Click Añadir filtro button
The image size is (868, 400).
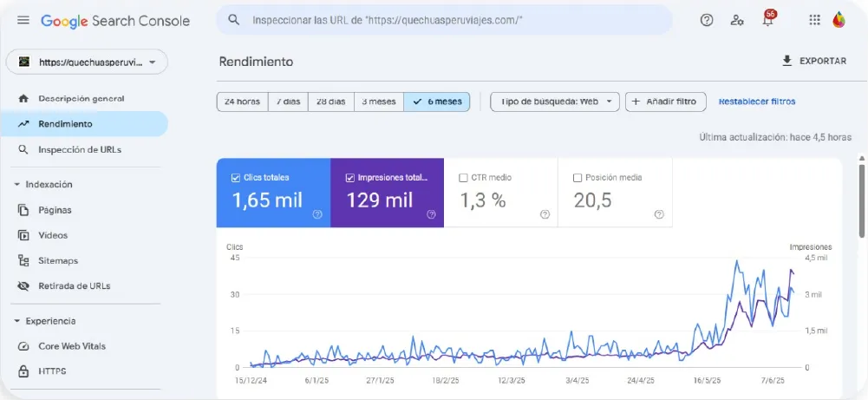(666, 102)
